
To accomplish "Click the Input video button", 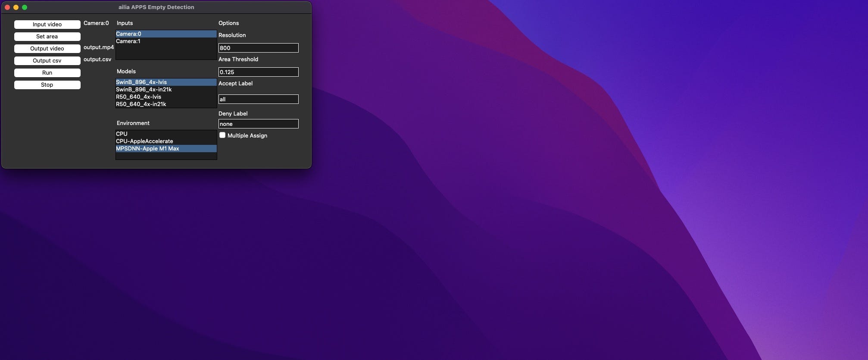I will (x=47, y=25).
